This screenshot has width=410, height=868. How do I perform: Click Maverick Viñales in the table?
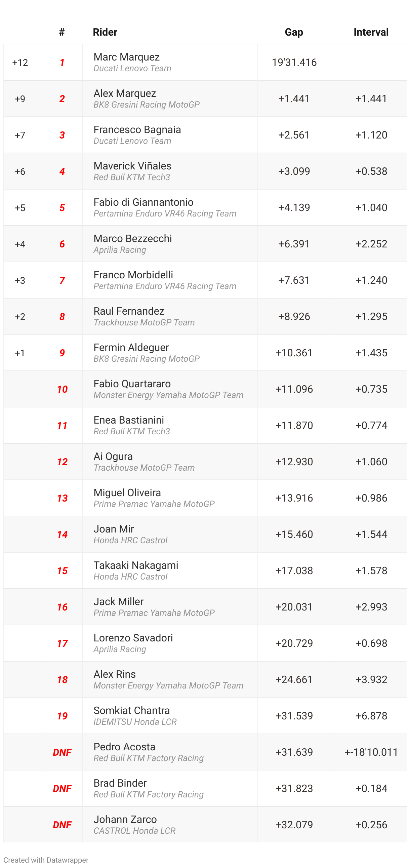(132, 166)
